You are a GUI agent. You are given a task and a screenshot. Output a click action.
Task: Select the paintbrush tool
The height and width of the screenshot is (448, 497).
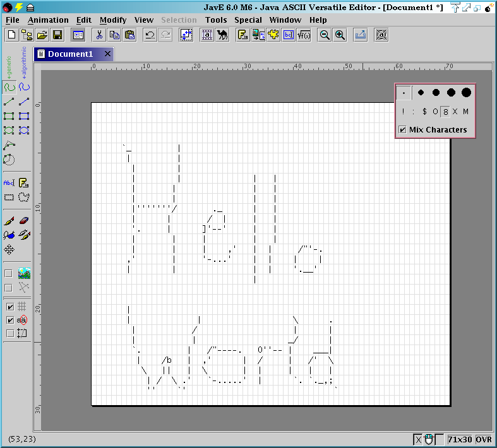[x=9, y=221]
